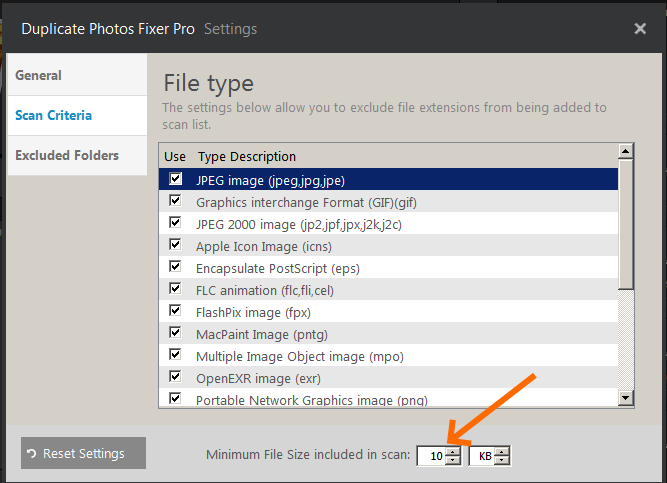Select the JPEG image (jpeg,jpg,jpe) row text
Screen dimensions: 667x483
click(271, 180)
